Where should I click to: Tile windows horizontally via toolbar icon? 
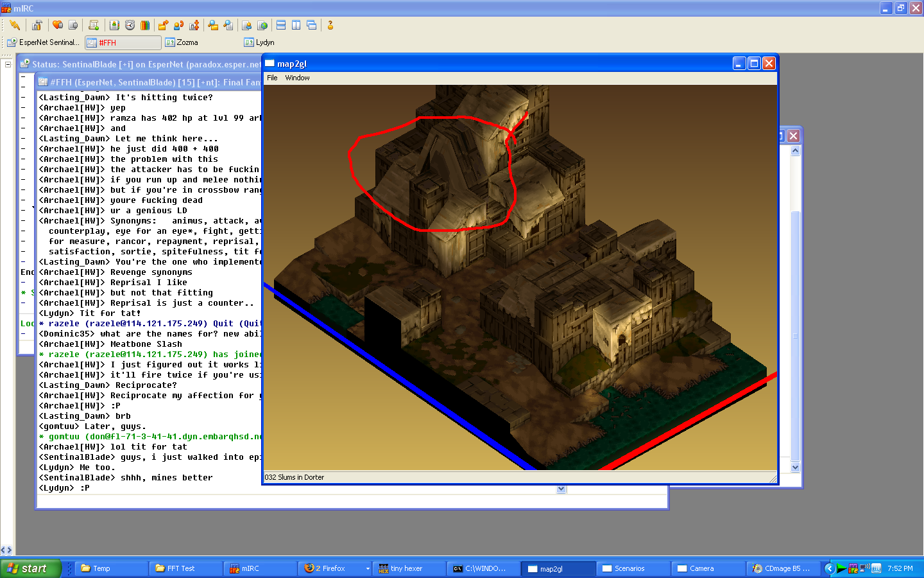281,25
